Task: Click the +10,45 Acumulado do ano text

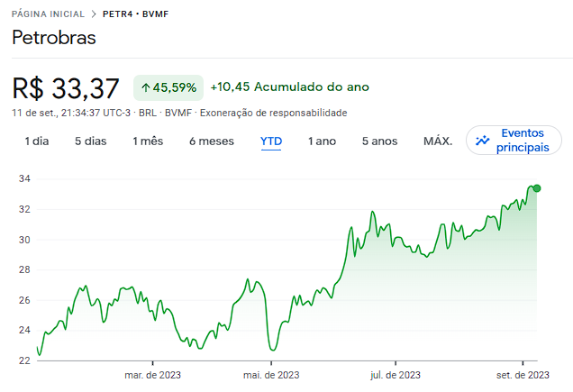Action: 289,87
